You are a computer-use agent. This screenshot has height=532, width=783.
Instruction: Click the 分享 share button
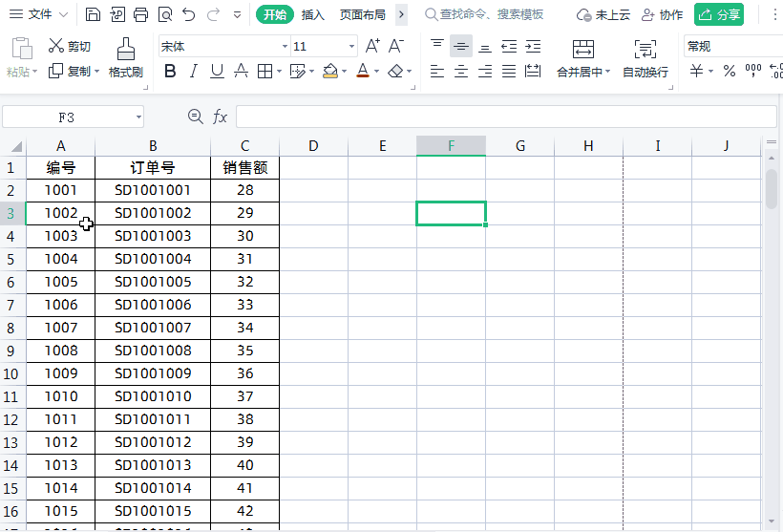(719, 14)
